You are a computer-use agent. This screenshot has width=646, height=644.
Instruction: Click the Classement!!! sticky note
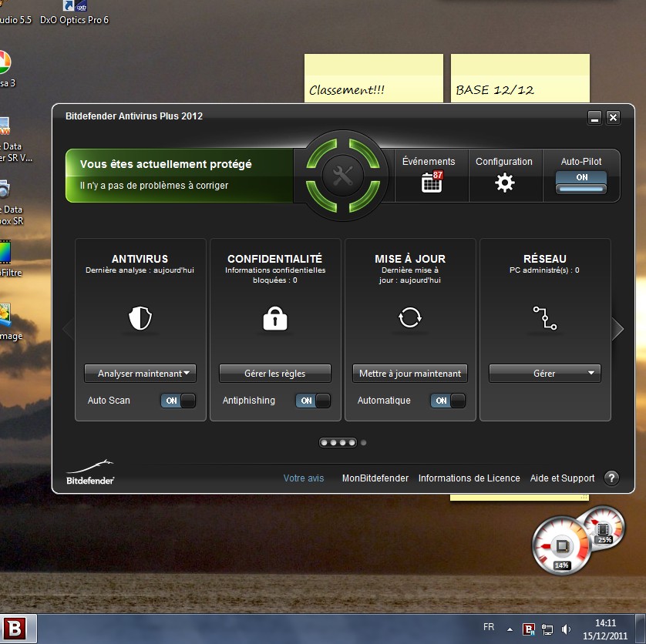(x=374, y=78)
